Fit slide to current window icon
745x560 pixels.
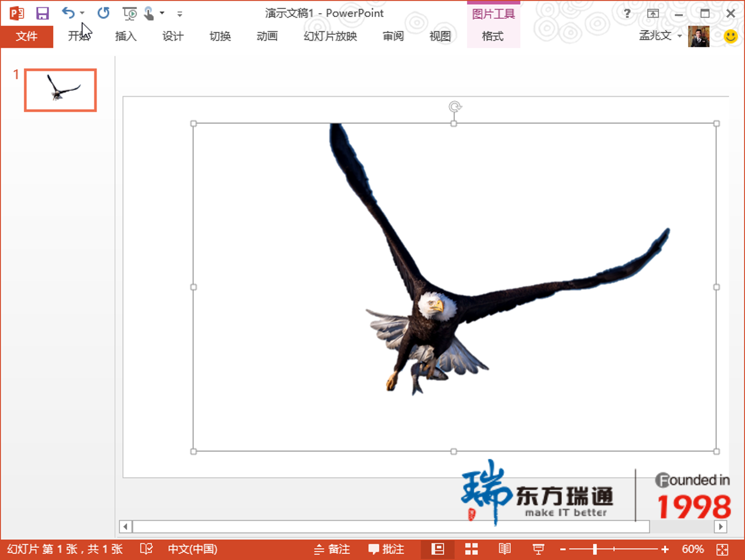(x=722, y=549)
